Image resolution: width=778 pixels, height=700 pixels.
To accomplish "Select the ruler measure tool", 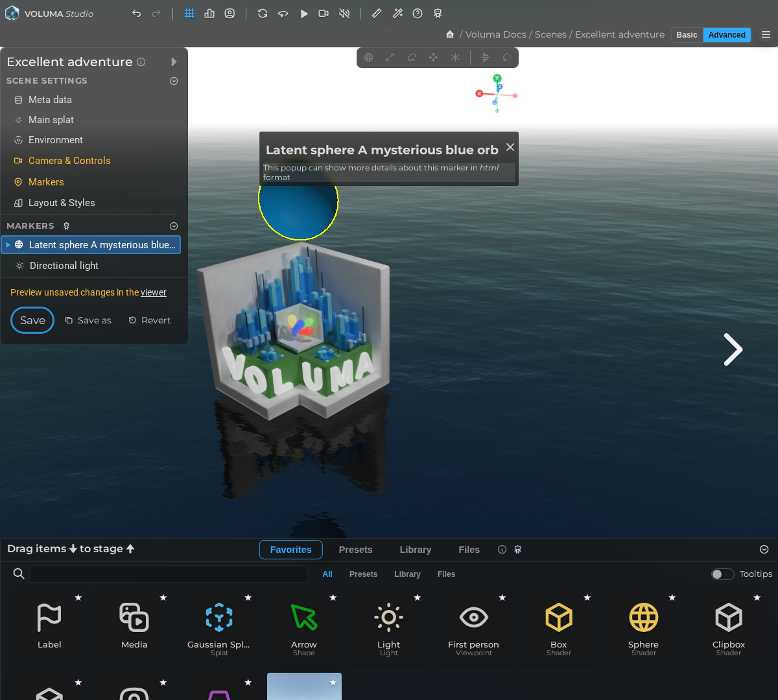I will tap(377, 14).
